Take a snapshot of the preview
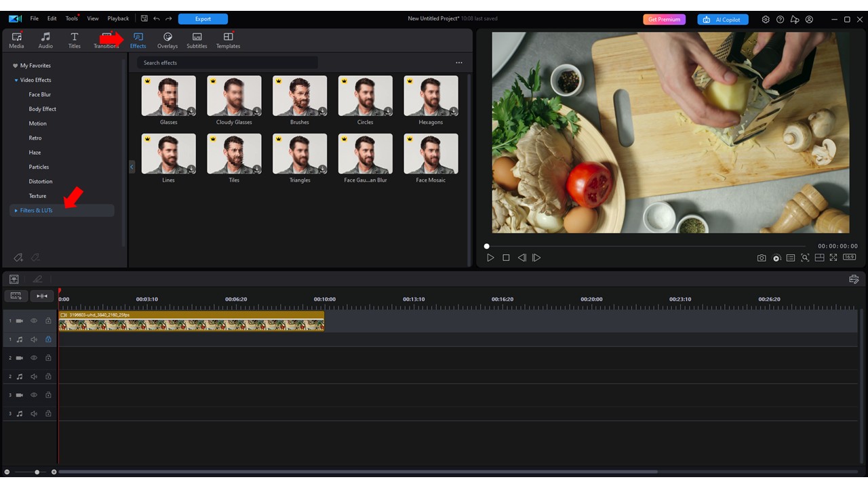This screenshot has height=488, width=868. click(762, 258)
